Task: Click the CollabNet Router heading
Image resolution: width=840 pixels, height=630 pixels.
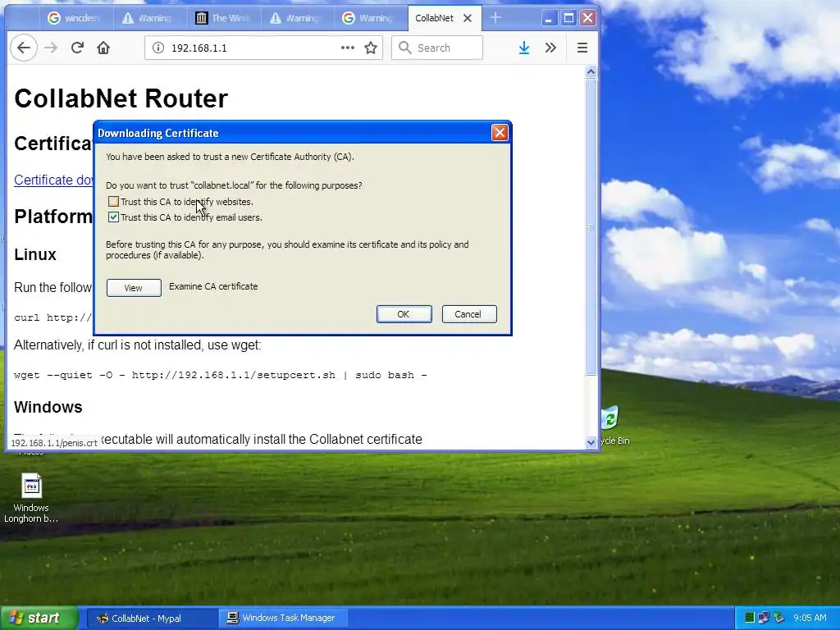Action: [x=121, y=98]
